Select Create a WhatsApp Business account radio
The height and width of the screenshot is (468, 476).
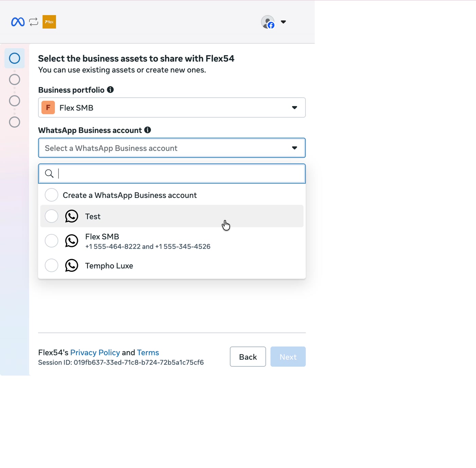click(x=52, y=195)
